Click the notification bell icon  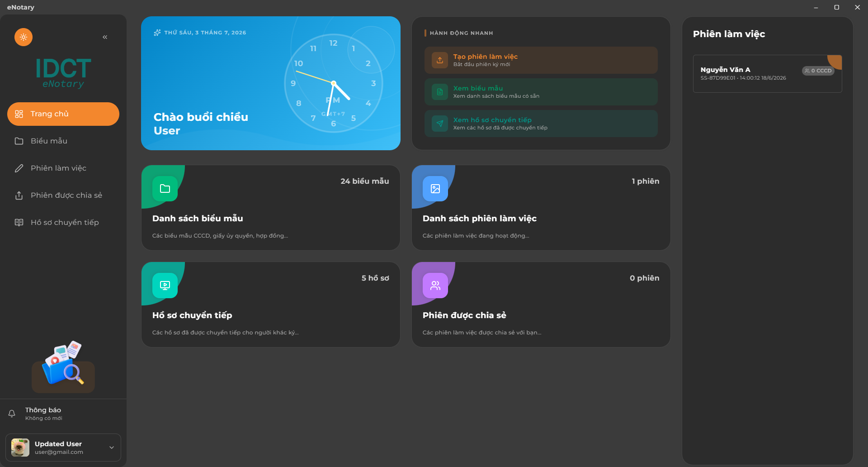(x=12, y=414)
